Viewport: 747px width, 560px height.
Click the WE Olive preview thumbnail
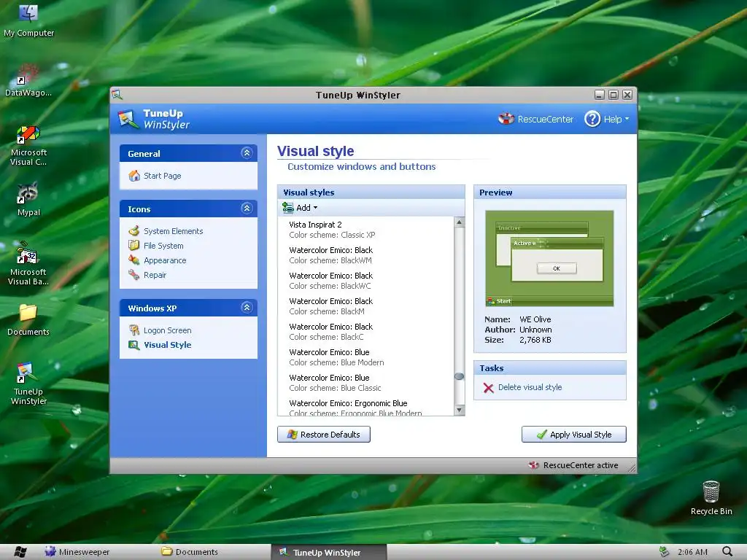(x=549, y=258)
